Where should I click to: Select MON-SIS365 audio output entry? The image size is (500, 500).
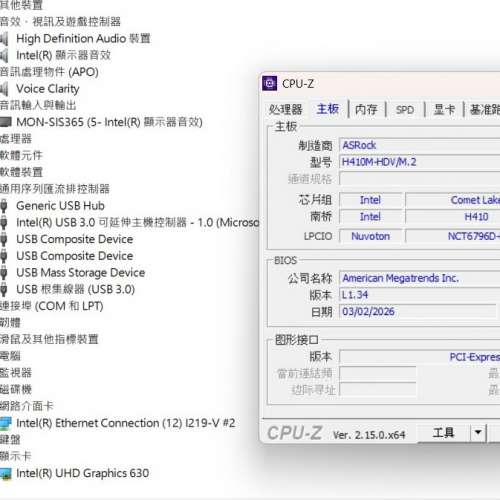109,122
